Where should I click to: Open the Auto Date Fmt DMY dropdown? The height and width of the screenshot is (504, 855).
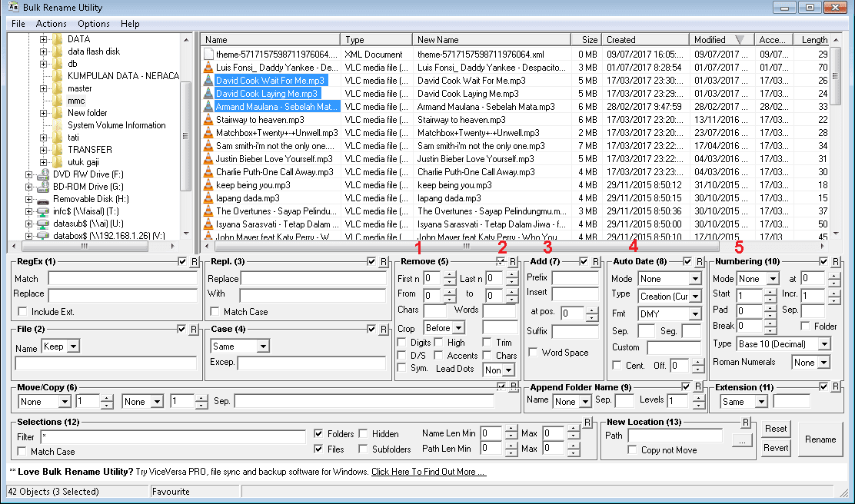670,313
